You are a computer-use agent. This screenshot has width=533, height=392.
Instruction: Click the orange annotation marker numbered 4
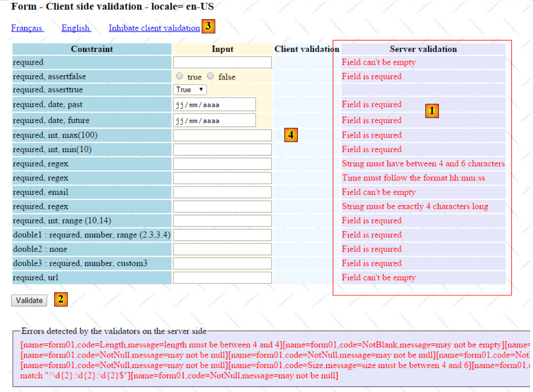pyautogui.click(x=291, y=135)
